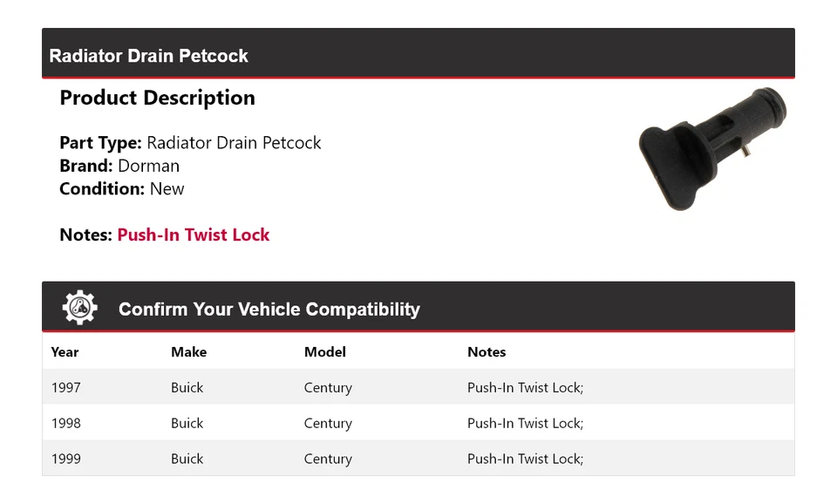Click the Radiator Drain Petcock title bar
This screenshot has width=837, height=504.
(x=148, y=56)
